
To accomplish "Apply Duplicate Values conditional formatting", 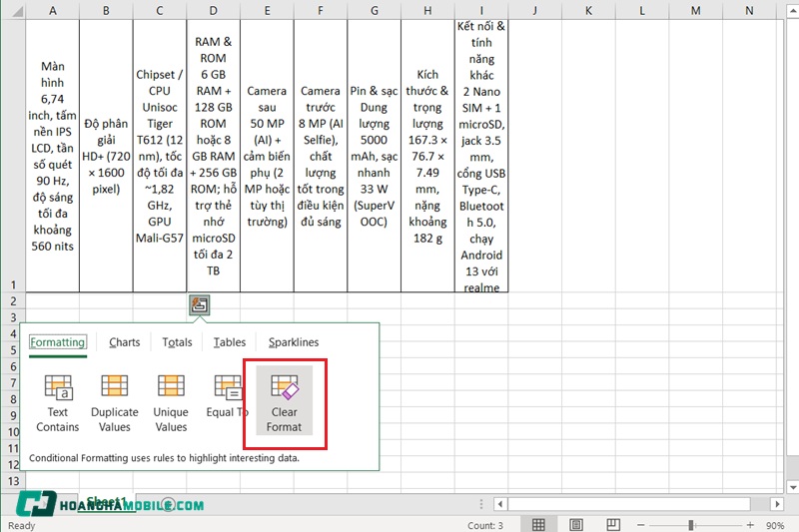I will [x=115, y=402].
